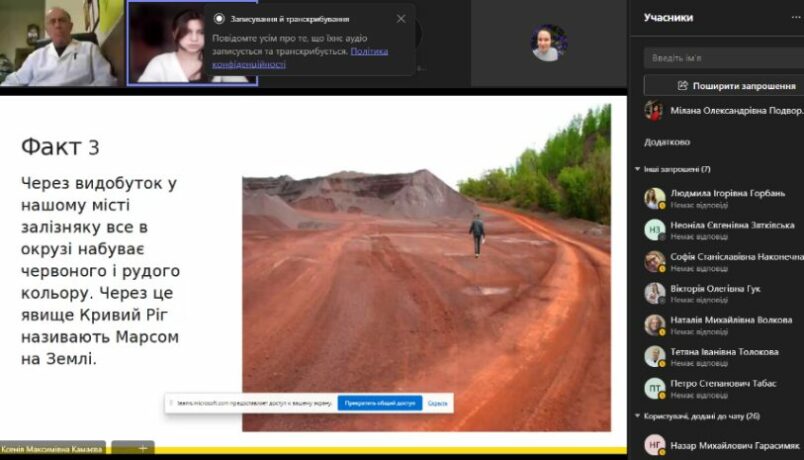804x460 pixels.
Task: Hide the screen sharing notification bar
Action: coord(437,403)
